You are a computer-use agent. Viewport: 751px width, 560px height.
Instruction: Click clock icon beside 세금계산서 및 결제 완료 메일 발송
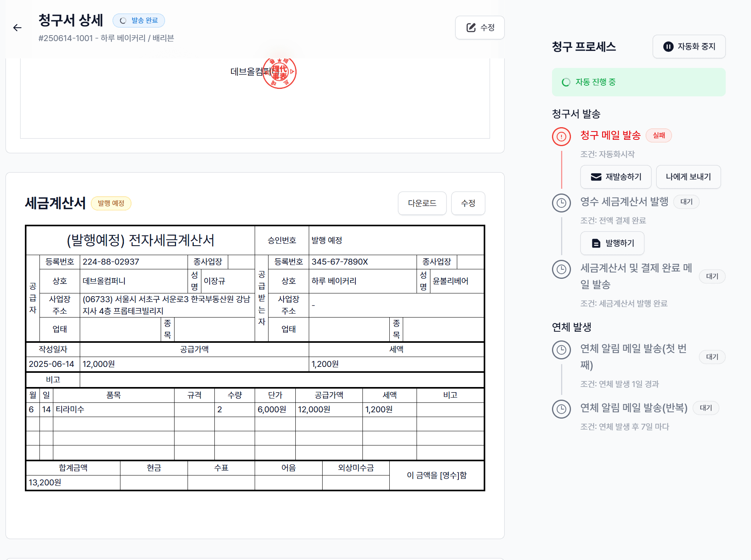coord(561,269)
